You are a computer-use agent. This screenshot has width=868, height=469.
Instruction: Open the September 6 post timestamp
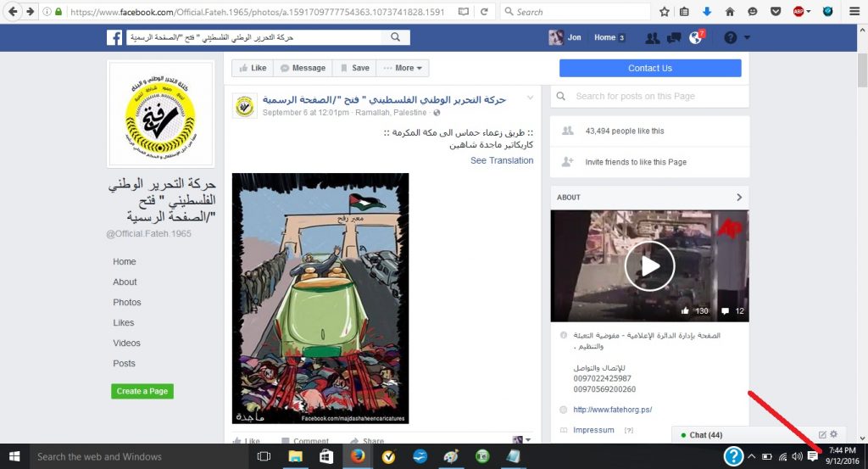tap(305, 113)
